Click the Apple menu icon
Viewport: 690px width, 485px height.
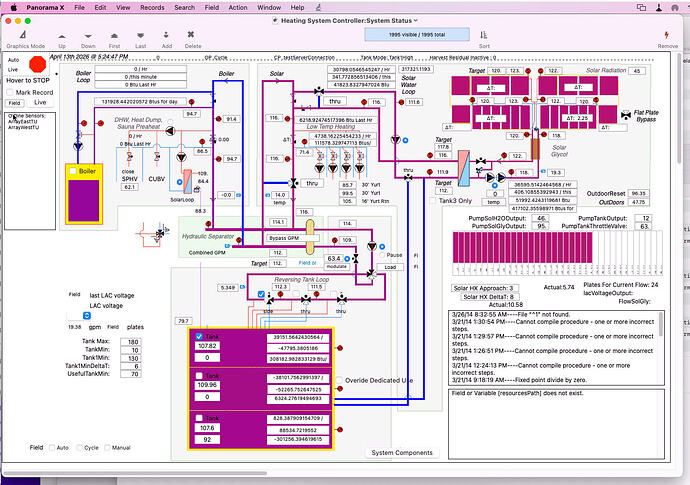coord(13,7)
